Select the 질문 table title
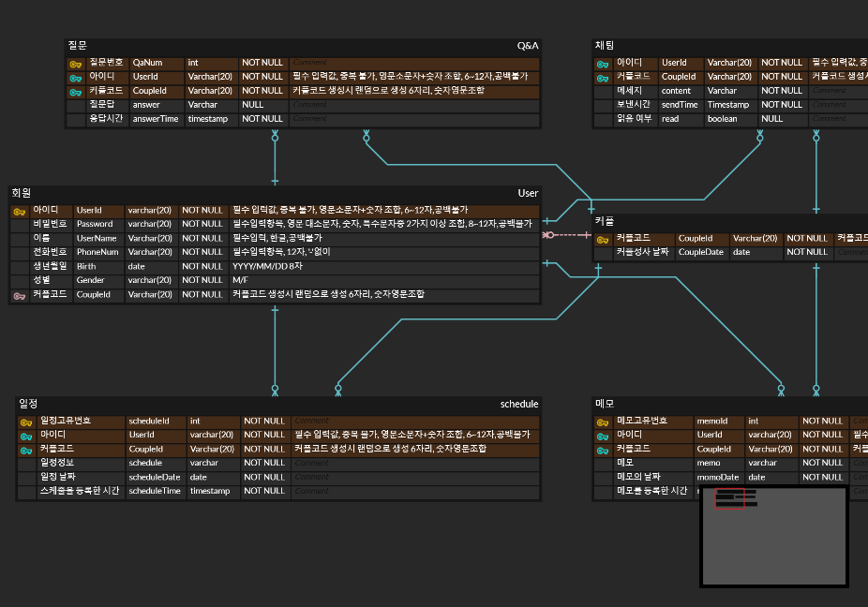Viewport: 868px width, 607px height. pyautogui.click(x=78, y=45)
